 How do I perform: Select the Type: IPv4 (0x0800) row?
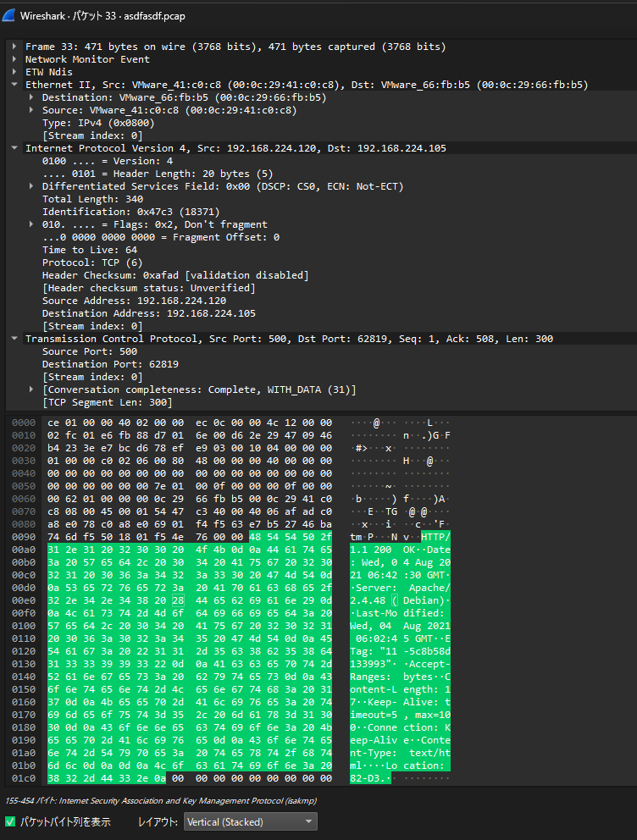(x=98, y=124)
